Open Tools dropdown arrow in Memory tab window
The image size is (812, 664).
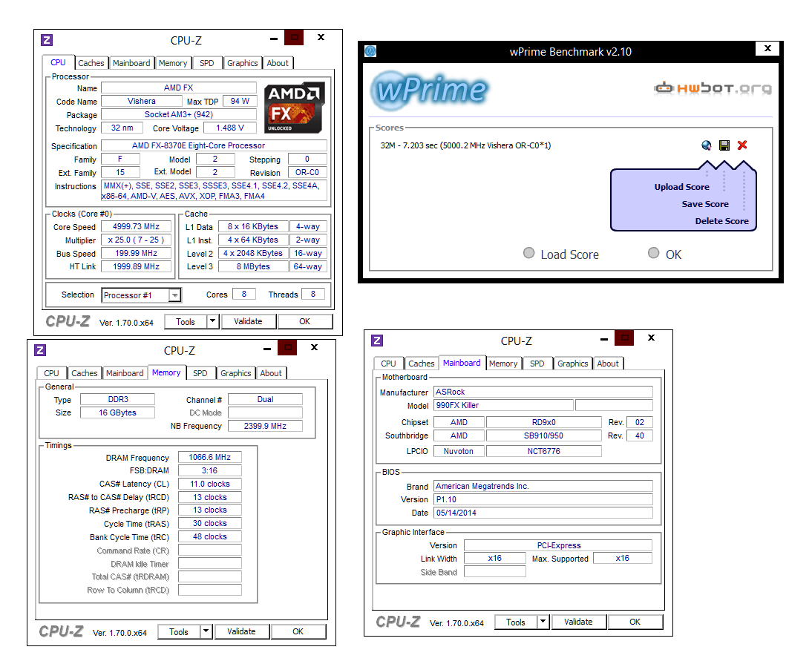click(x=206, y=631)
